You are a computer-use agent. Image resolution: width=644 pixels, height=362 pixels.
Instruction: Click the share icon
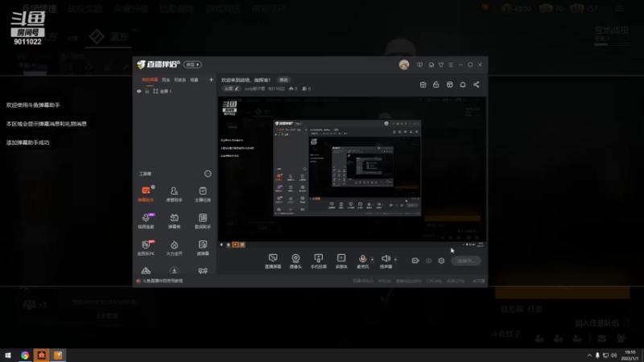point(477,84)
